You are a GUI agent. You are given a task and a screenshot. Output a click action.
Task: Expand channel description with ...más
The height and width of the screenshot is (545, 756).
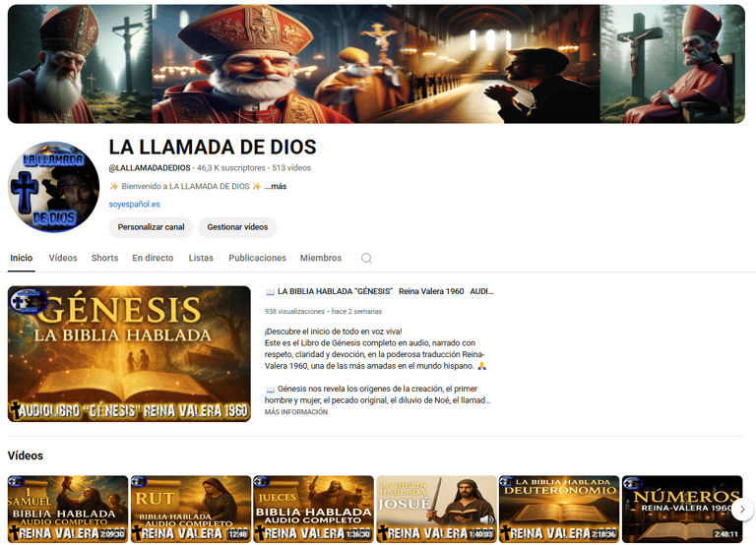coord(276,187)
